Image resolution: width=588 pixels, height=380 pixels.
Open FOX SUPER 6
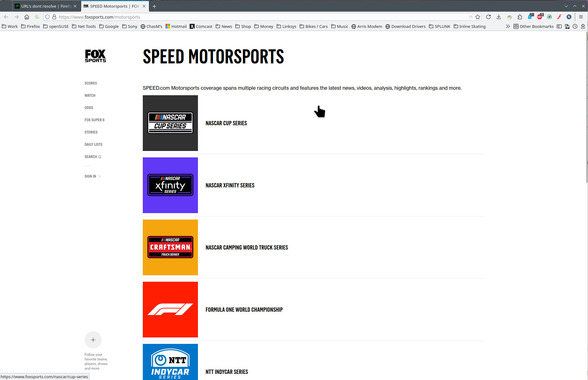(94, 120)
